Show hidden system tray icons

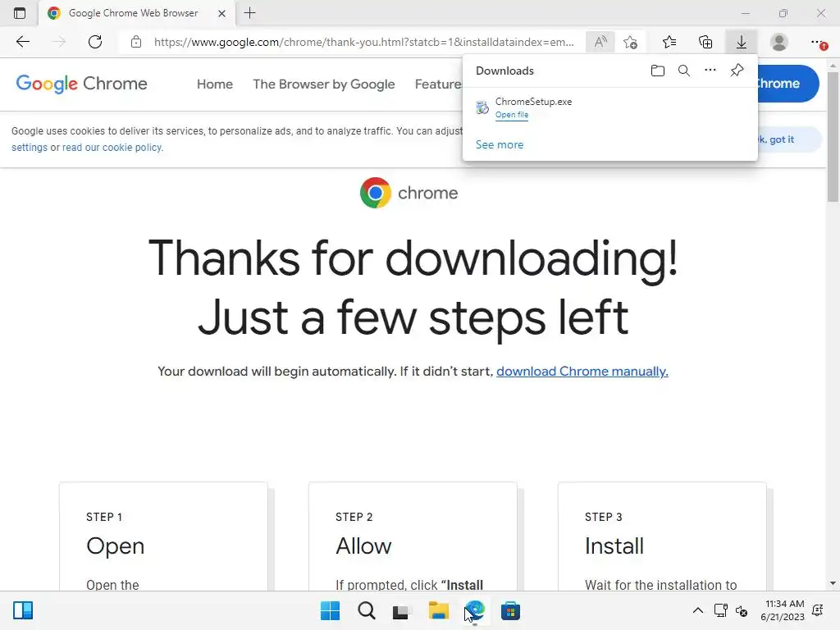698,610
